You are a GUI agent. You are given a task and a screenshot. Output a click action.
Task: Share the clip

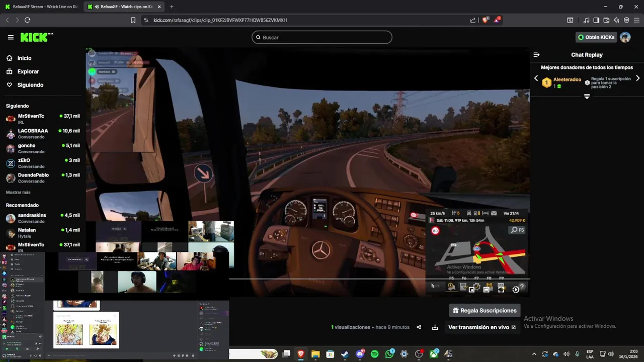(419, 327)
